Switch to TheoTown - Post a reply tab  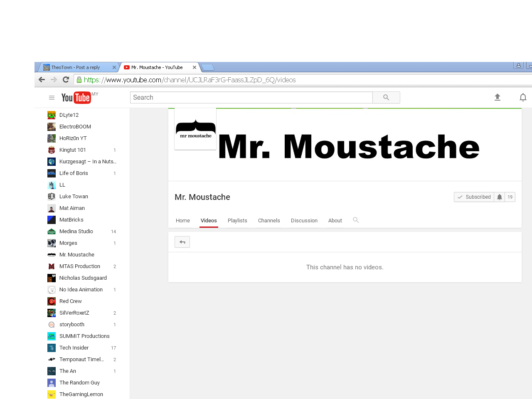tap(79, 67)
